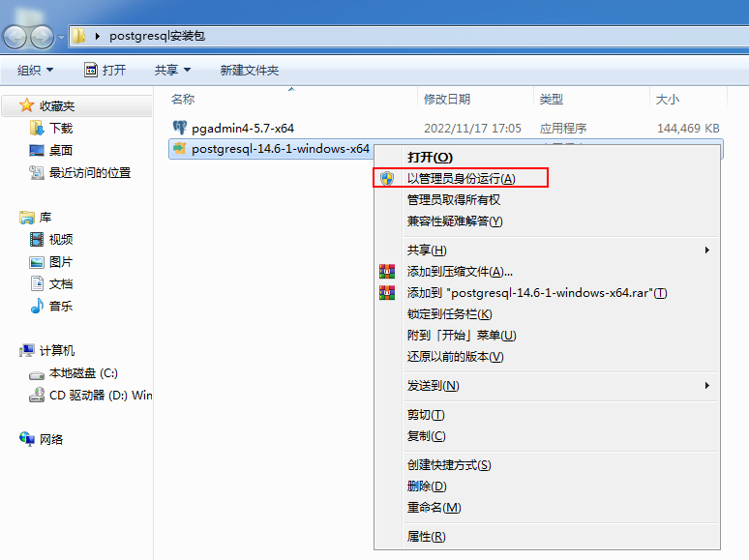Select 收藏夹 in the navigation pane

pos(57,106)
